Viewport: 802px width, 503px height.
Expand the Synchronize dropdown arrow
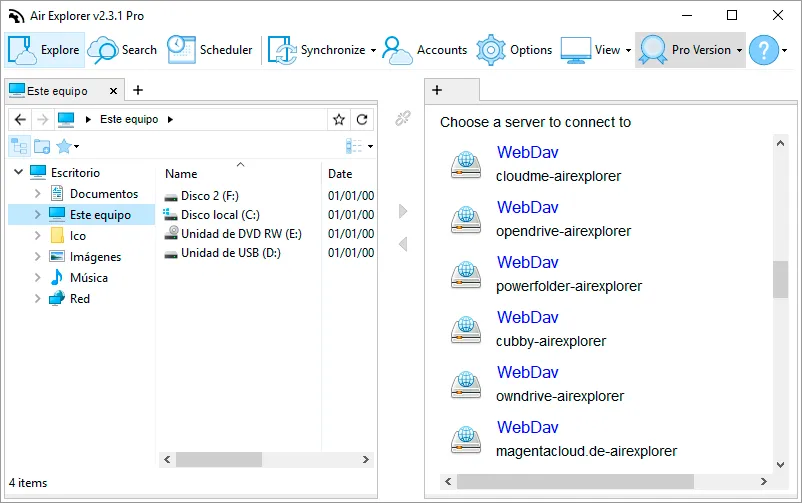(x=373, y=50)
